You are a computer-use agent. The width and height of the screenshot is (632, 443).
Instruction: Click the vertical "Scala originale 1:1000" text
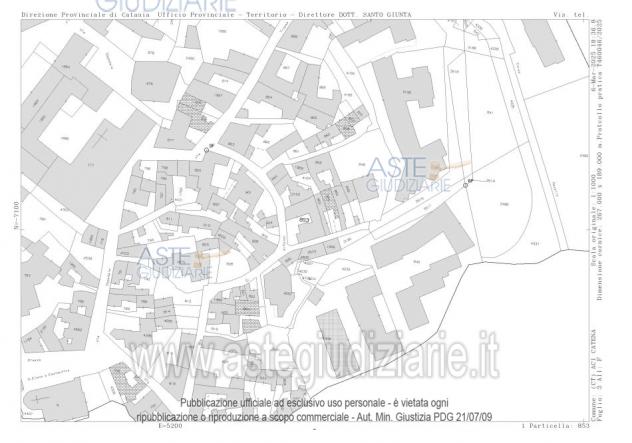coord(593,220)
